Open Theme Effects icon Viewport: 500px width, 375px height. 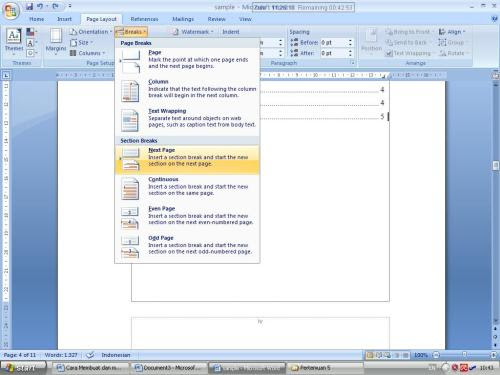[x=31, y=53]
